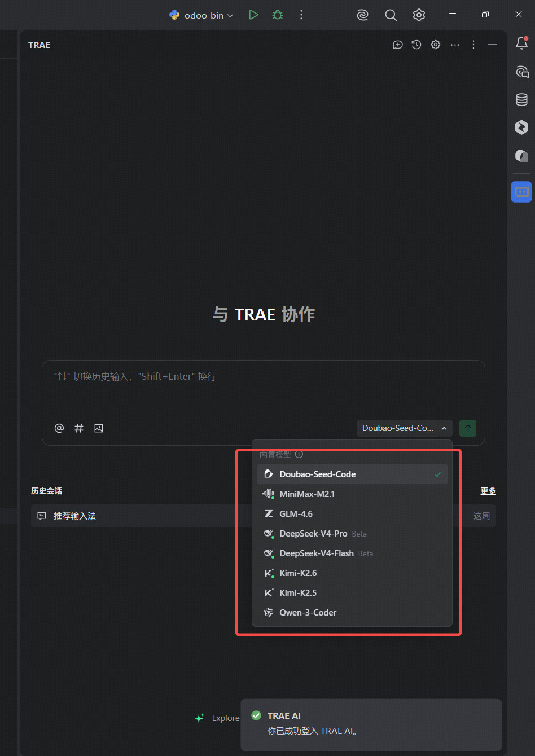Pick DeepSeek-V4-Pro Beta model

[352, 534]
